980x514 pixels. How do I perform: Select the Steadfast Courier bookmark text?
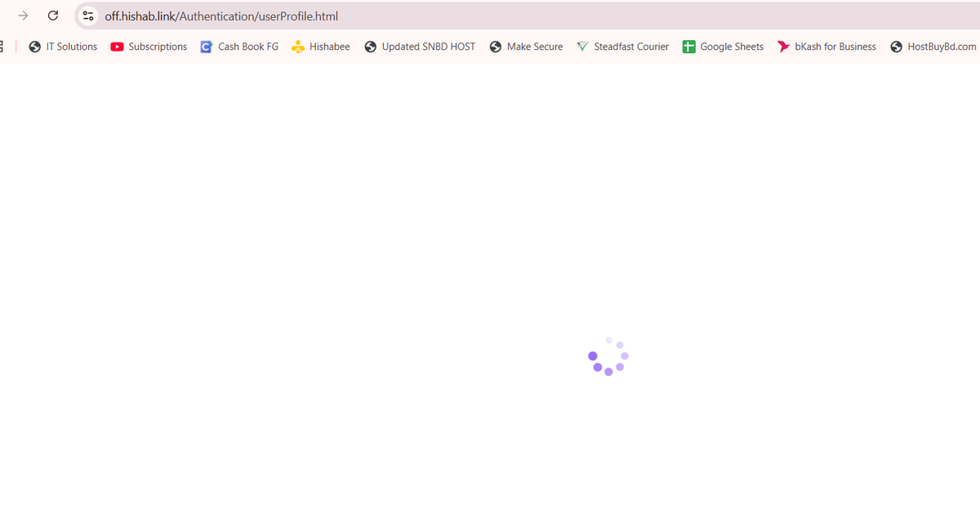click(630, 47)
